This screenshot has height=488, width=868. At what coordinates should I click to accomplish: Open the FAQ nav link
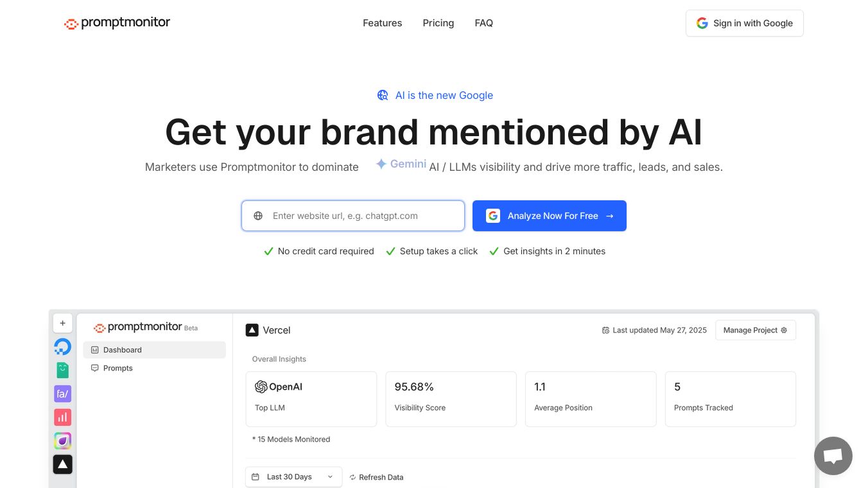tap(483, 23)
